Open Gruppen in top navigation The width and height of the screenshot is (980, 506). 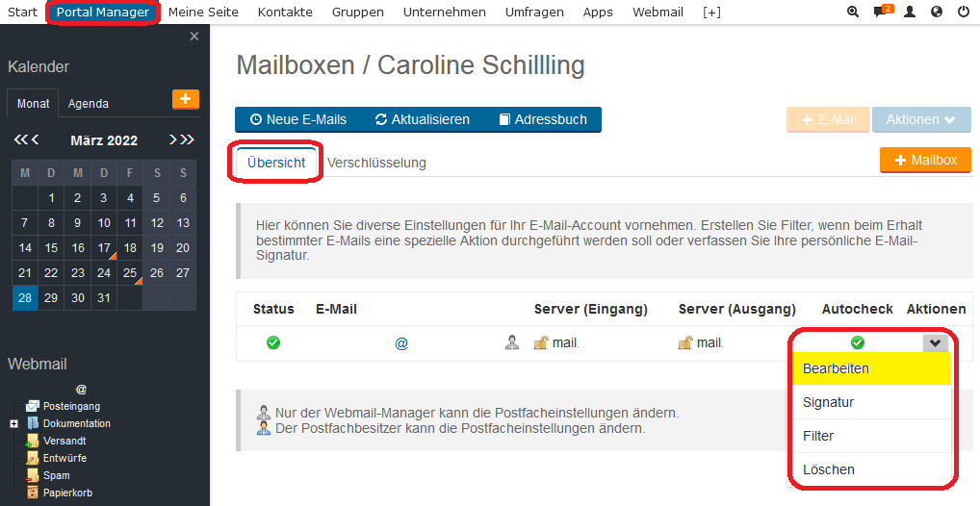coord(358,12)
